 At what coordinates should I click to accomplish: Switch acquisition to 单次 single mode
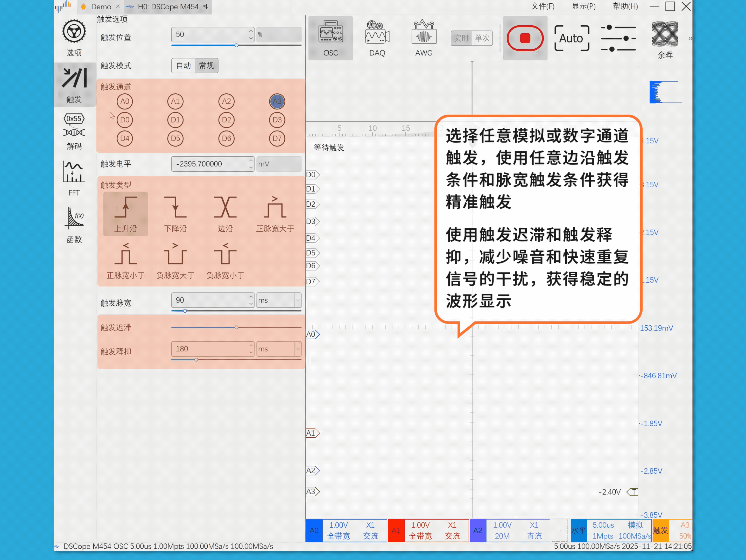482,38
